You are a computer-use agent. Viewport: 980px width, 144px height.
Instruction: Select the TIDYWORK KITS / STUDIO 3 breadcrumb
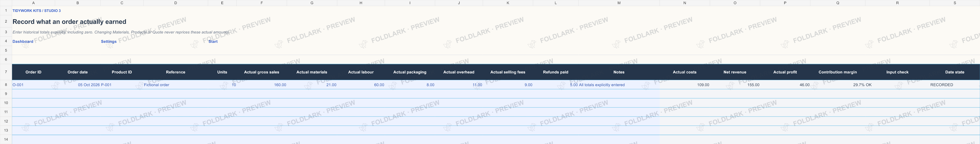click(x=37, y=11)
